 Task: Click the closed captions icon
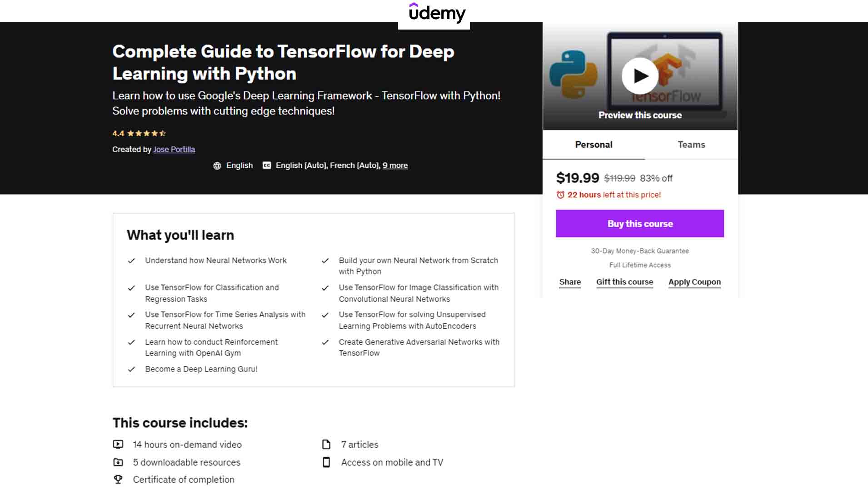(267, 165)
